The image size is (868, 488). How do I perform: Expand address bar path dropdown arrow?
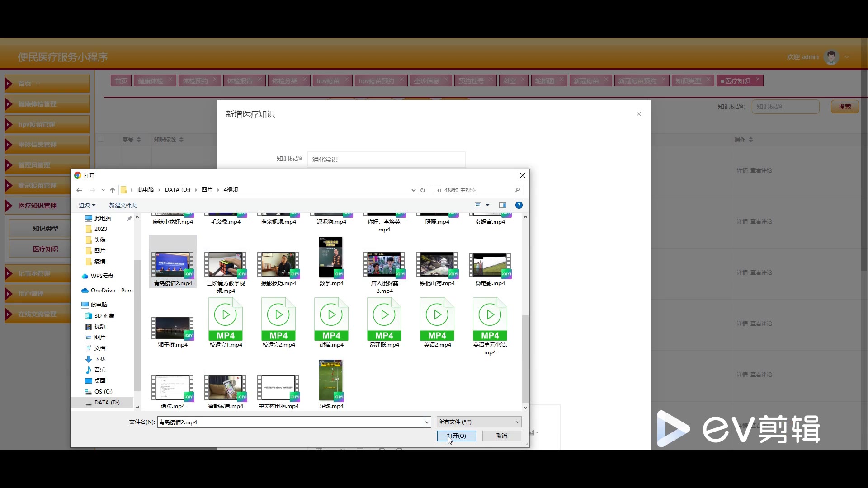(413, 190)
